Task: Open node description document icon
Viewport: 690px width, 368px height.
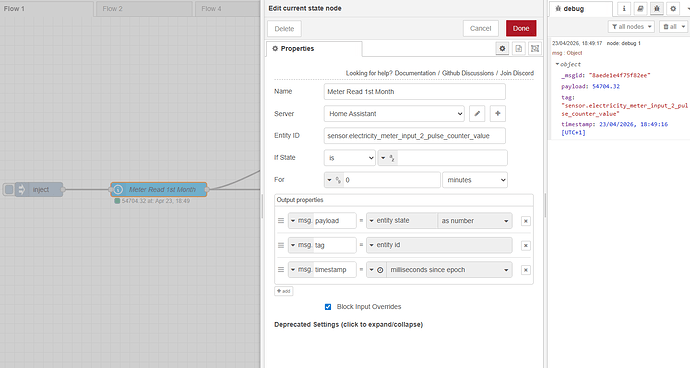Action: (x=519, y=48)
